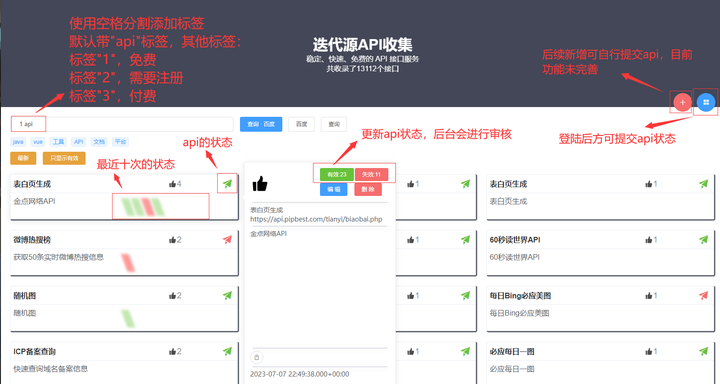Click the blue 编辑 button in the popup
This screenshot has width=720, height=384.
(333, 189)
